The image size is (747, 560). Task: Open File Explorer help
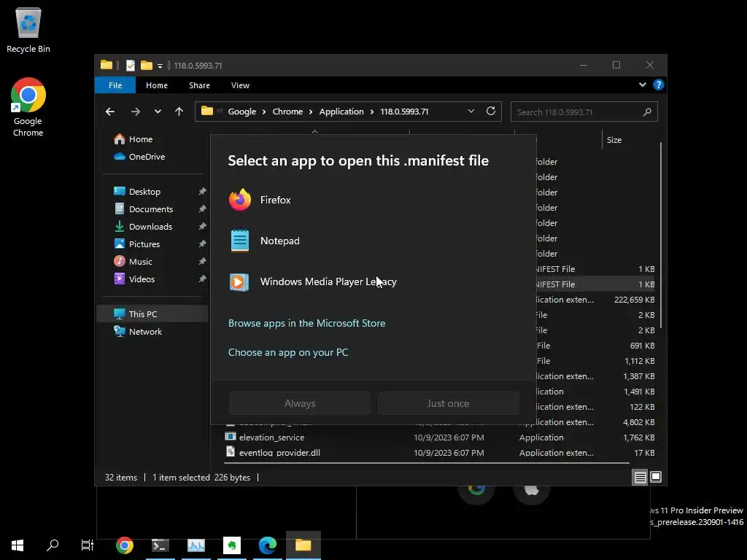(x=659, y=85)
